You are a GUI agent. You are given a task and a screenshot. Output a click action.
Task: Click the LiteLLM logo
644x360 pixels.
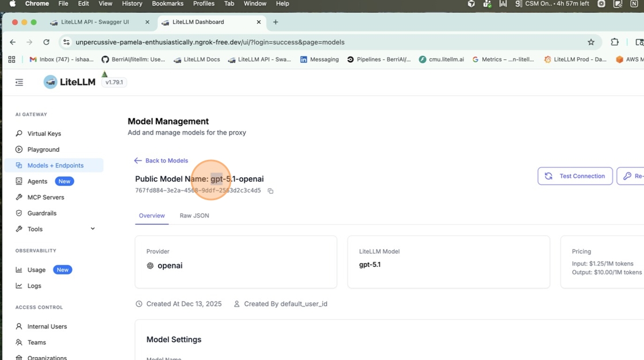70,82
